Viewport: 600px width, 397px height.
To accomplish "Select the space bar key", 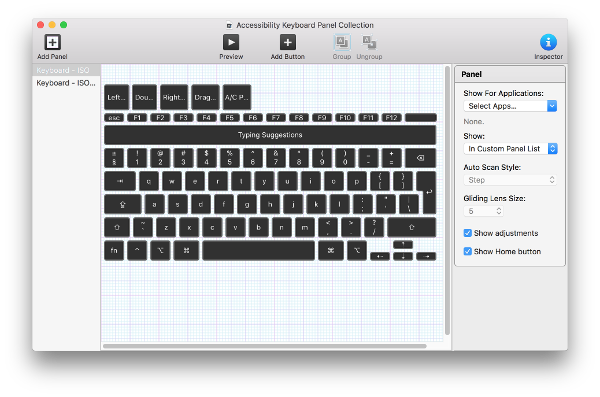I will pyautogui.click(x=259, y=250).
